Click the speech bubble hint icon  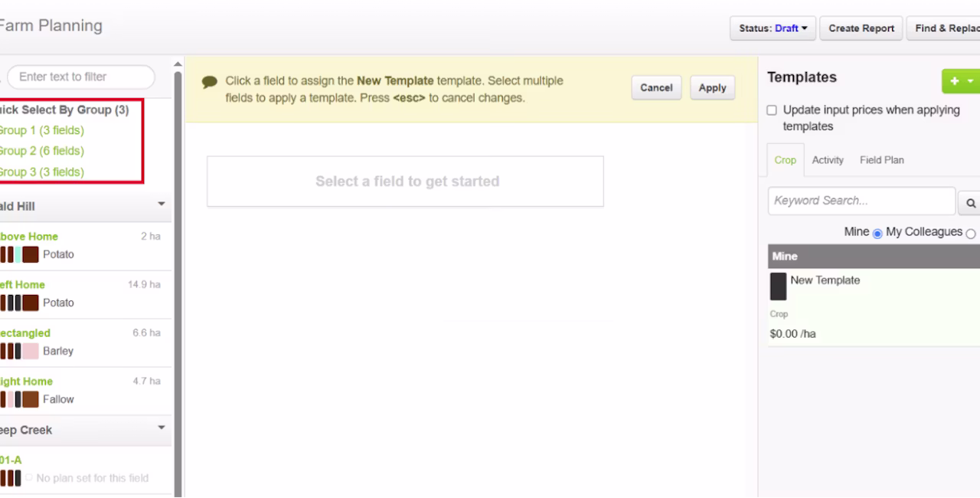click(x=209, y=82)
